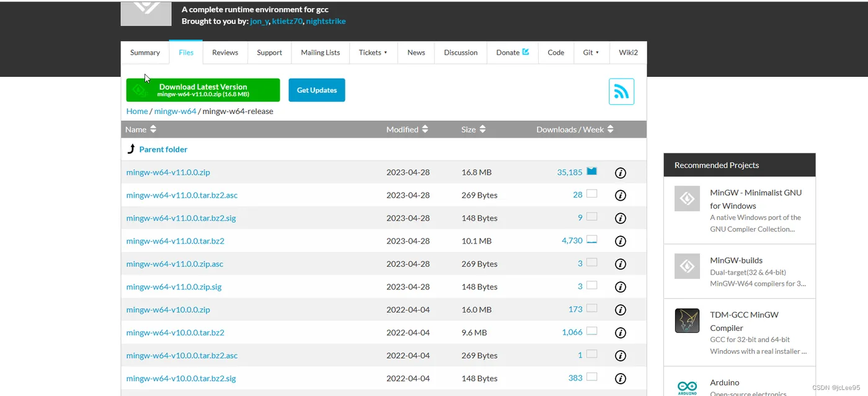
Task: Select the Files tab
Action: (186, 53)
